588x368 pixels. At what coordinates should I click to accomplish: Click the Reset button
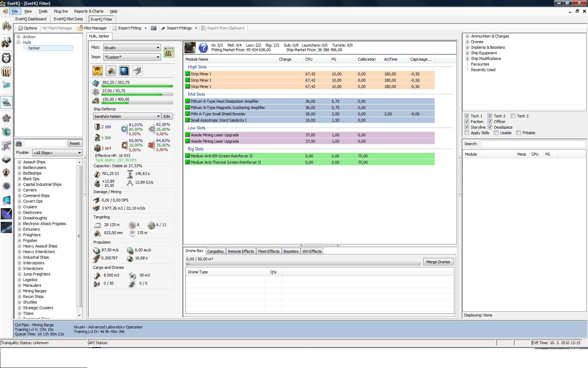[x=75, y=143]
